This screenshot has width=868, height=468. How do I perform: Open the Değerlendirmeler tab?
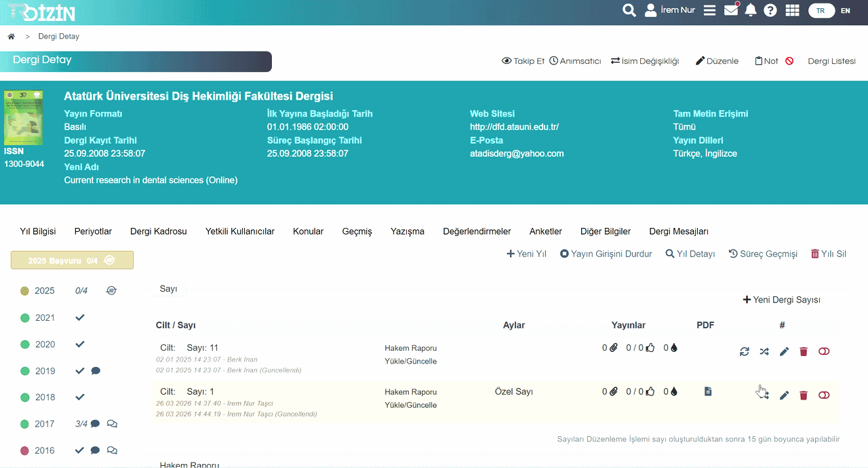click(x=477, y=231)
